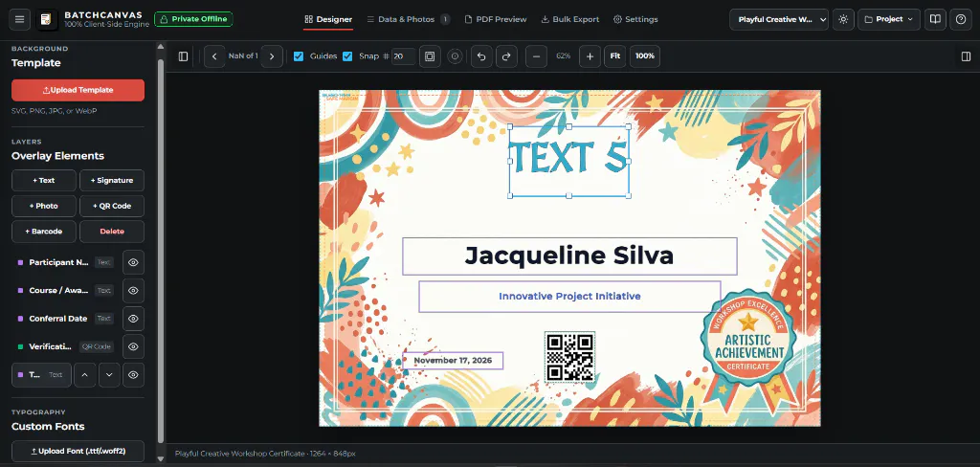Select the Verification QR Code layer row
This screenshot has height=467, width=980.
(65, 347)
